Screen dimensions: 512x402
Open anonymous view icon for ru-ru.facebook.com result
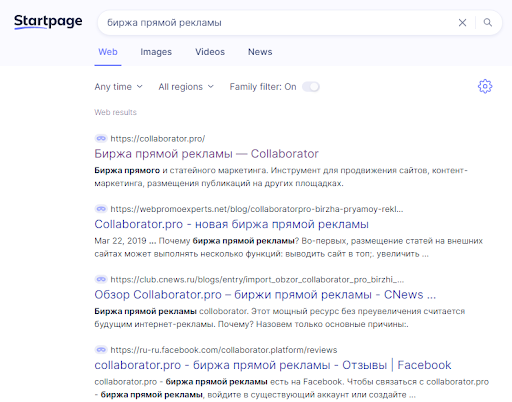click(x=101, y=350)
